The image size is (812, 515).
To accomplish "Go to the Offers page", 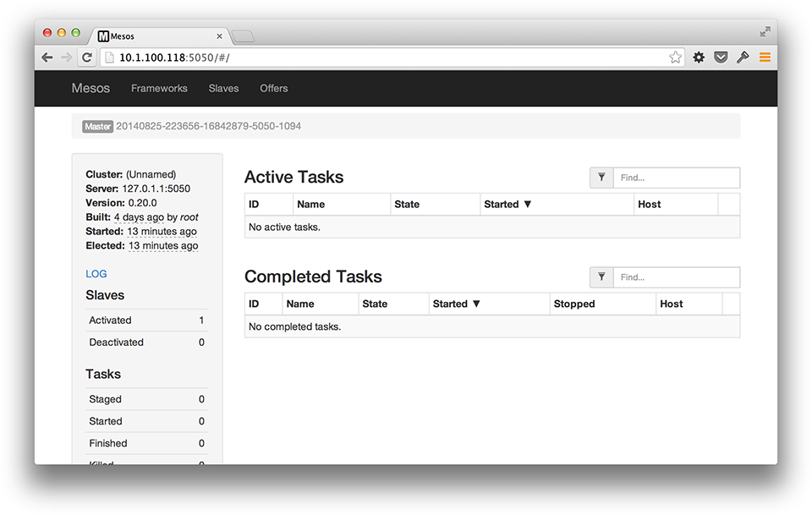I will click(x=274, y=89).
